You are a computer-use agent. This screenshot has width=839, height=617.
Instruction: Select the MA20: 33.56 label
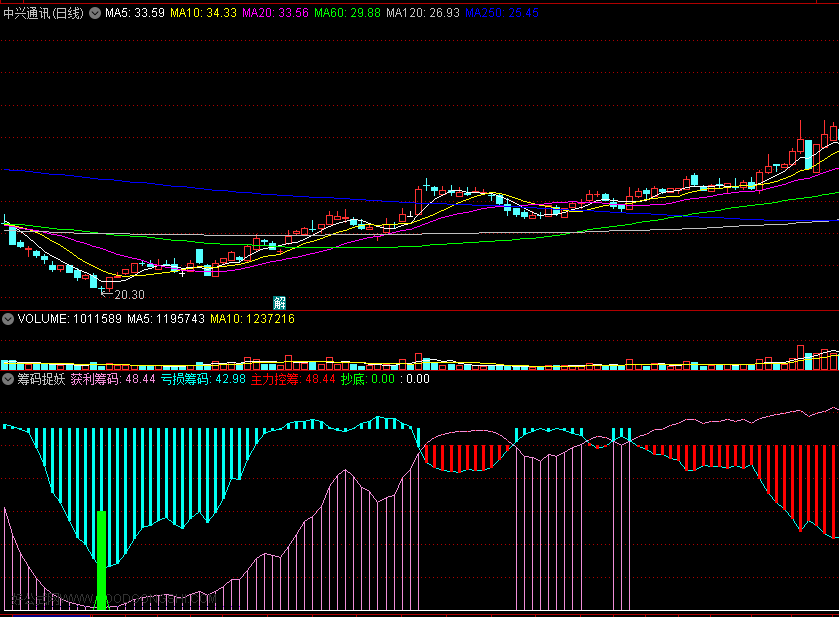click(276, 13)
